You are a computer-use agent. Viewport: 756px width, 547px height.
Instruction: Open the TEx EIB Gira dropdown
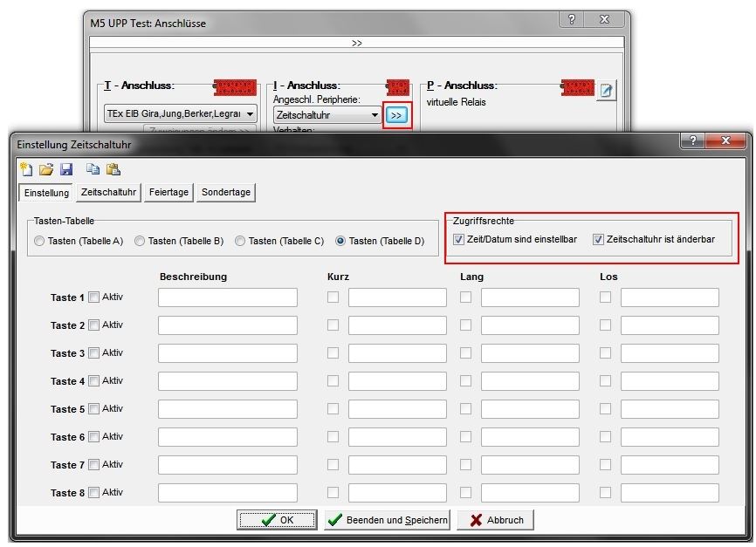point(251,114)
